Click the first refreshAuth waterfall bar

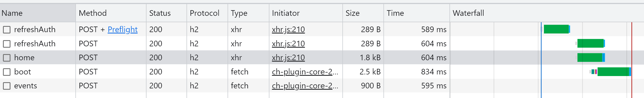coord(557,29)
